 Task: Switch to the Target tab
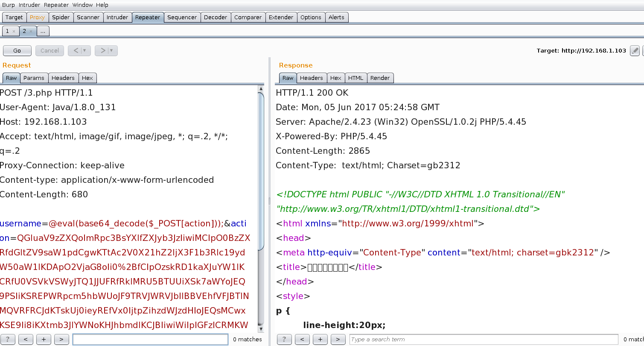click(14, 18)
